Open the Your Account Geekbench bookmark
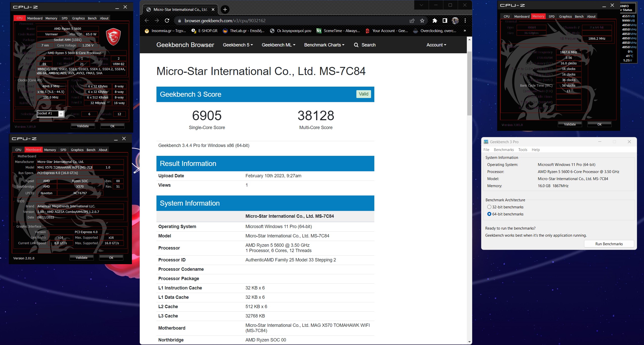 coord(387,31)
